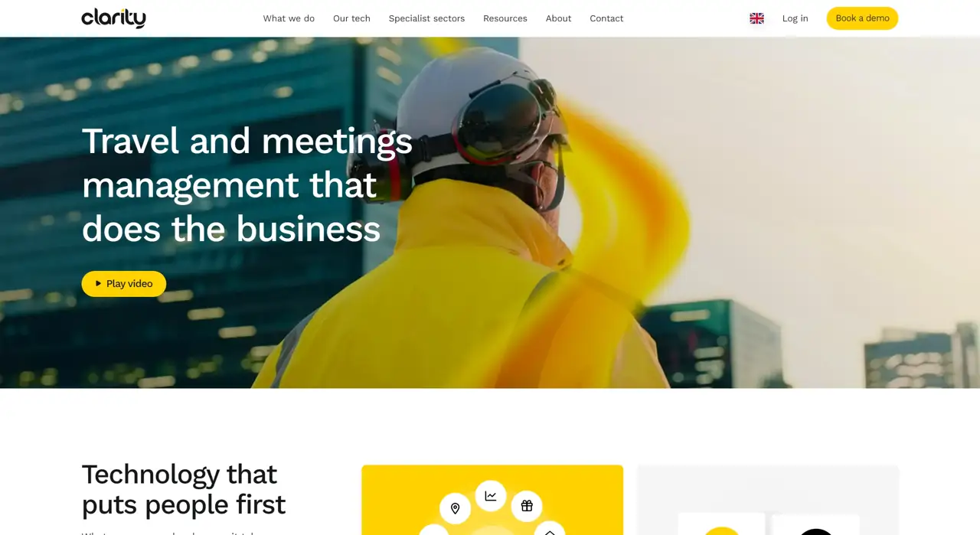The height and width of the screenshot is (535, 980).
Task: Click the yellow feature card
Action: tap(492, 500)
